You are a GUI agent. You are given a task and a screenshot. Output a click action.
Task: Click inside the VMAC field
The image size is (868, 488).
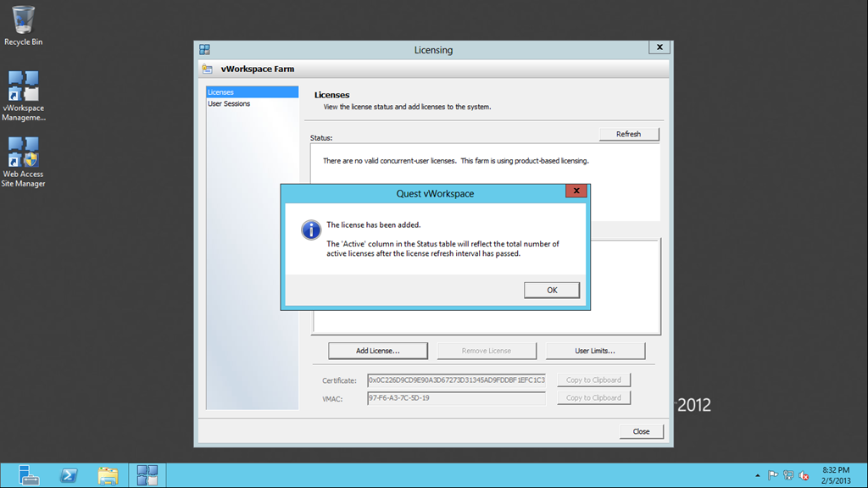pyautogui.click(x=456, y=398)
